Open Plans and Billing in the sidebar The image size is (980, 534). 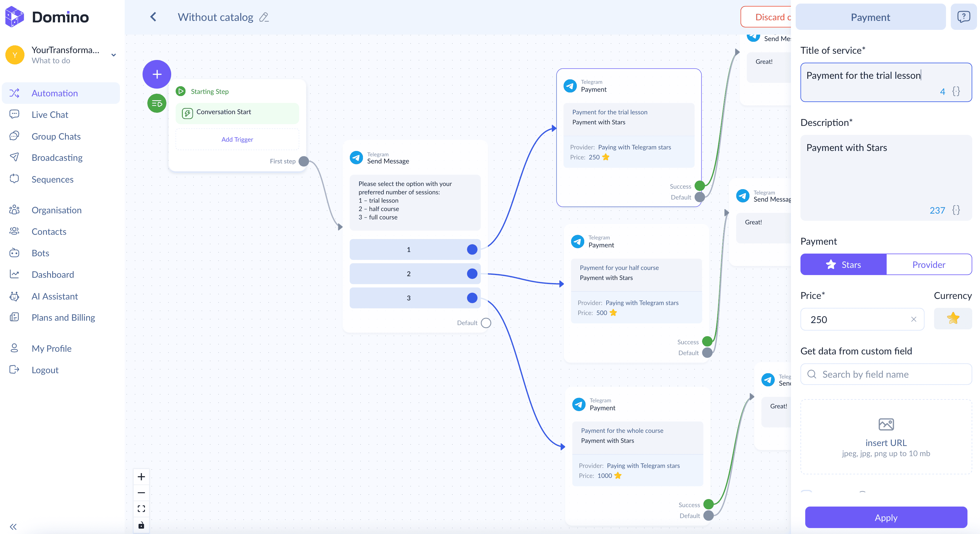click(61, 317)
